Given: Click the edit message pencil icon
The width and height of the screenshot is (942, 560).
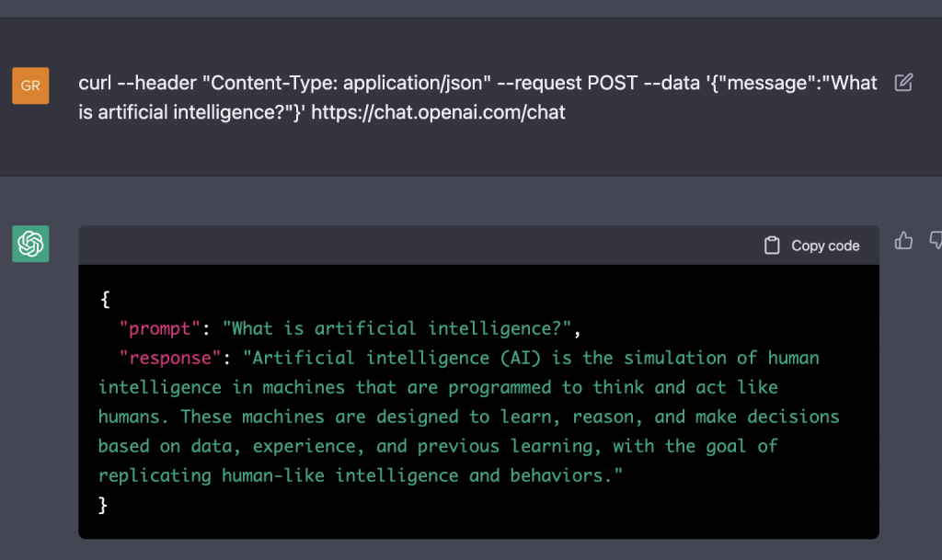Looking at the screenshot, I should point(903,83).
